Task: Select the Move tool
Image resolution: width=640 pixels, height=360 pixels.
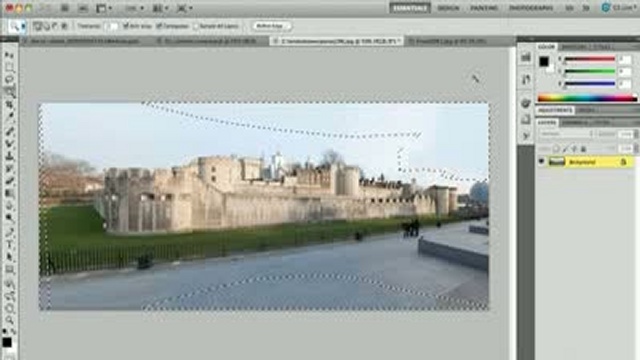Action: (x=9, y=55)
